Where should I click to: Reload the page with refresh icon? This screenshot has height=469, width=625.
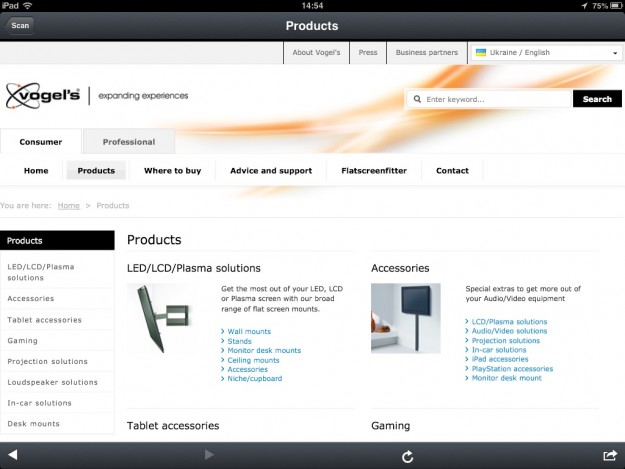click(408, 456)
